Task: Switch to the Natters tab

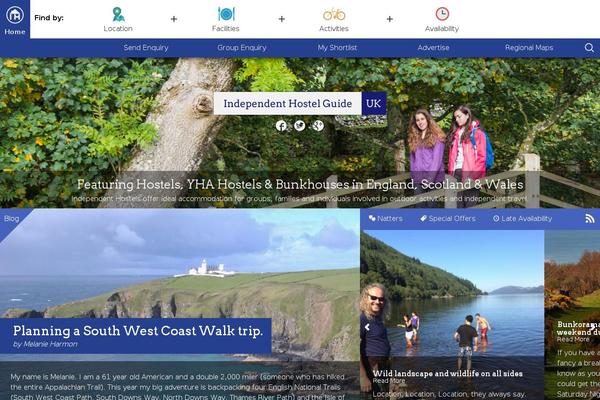Action: point(386,219)
